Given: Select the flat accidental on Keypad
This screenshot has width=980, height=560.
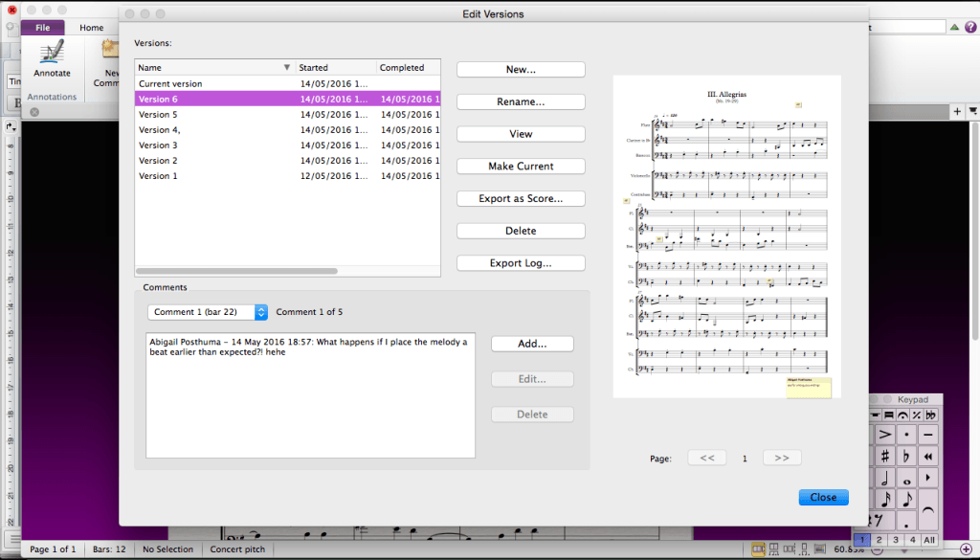Looking at the screenshot, I should pyautogui.click(x=906, y=457).
